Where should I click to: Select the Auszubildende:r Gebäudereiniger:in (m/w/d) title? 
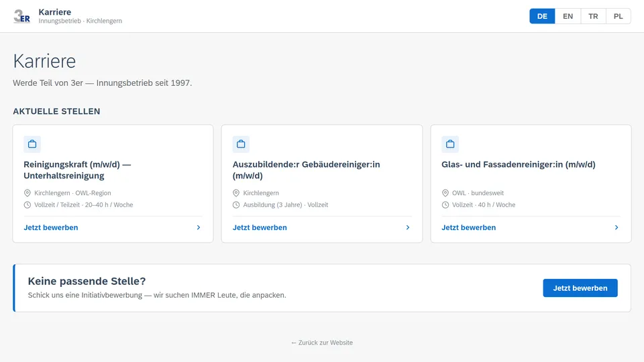click(x=307, y=170)
